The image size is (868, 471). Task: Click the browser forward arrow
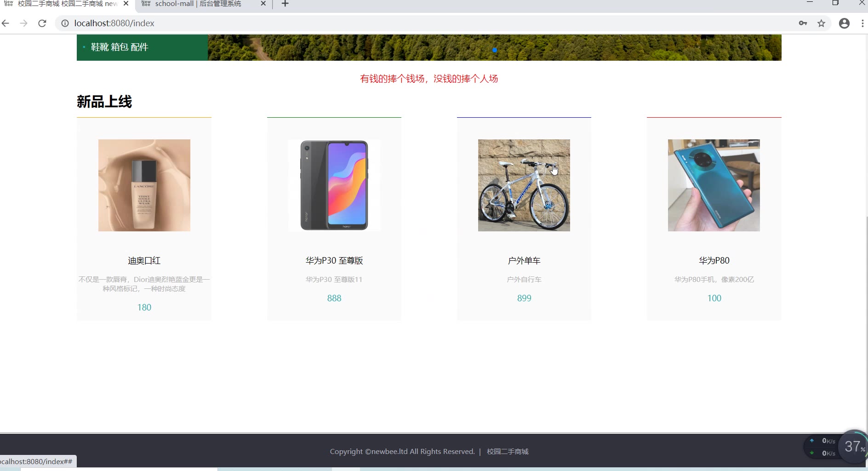pos(23,23)
